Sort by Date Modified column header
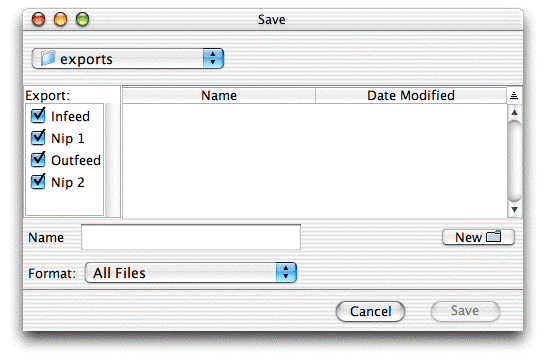Viewport: 553px width, 361px height. (411, 96)
